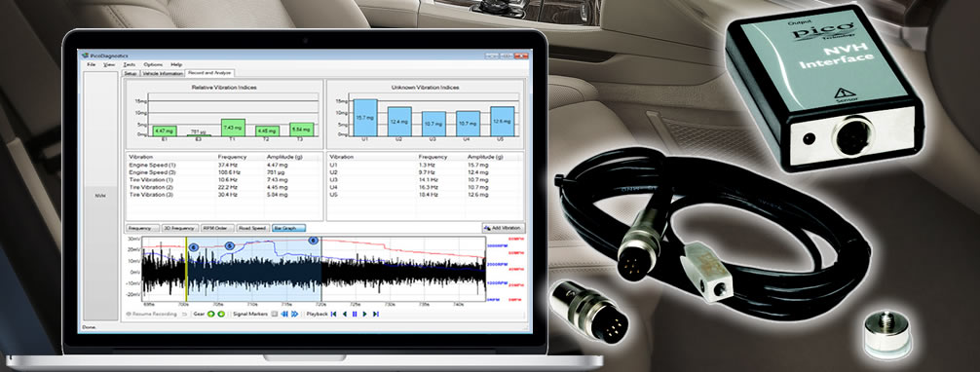
Task: Click the gear up green arrow icon
Action: pos(211,314)
